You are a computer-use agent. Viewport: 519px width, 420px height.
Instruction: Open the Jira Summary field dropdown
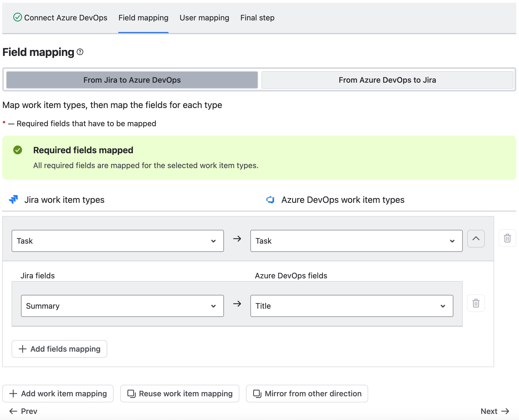pyautogui.click(x=122, y=306)
